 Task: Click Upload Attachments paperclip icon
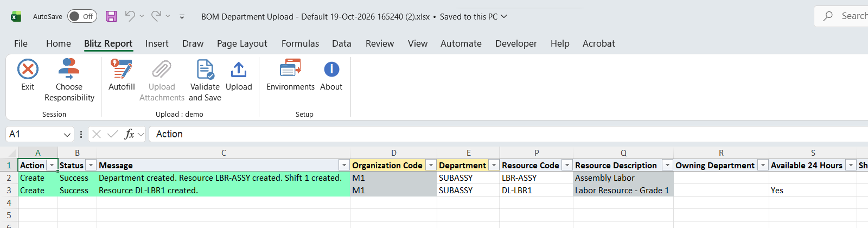click(x=162, y=69)
